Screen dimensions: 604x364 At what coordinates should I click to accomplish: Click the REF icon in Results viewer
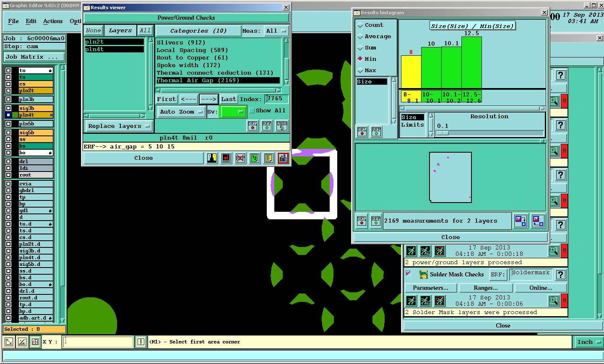(x=267, y=126)
